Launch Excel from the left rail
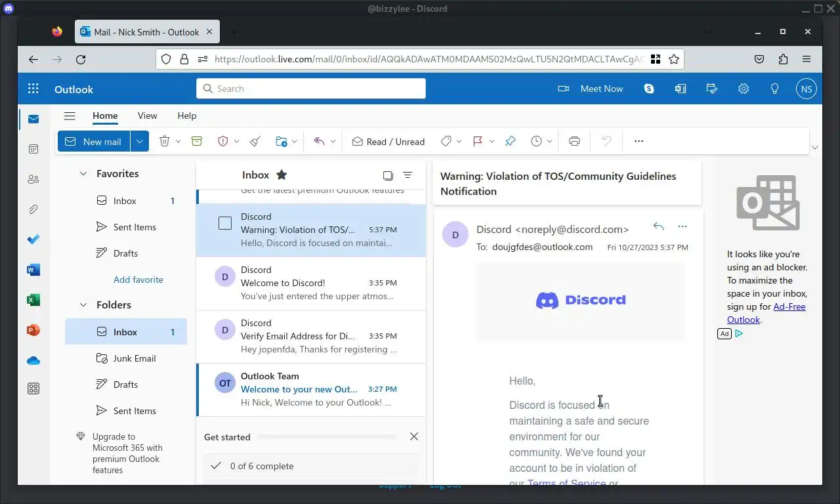This screenshot has width=840, height=504. pos(33,300)
